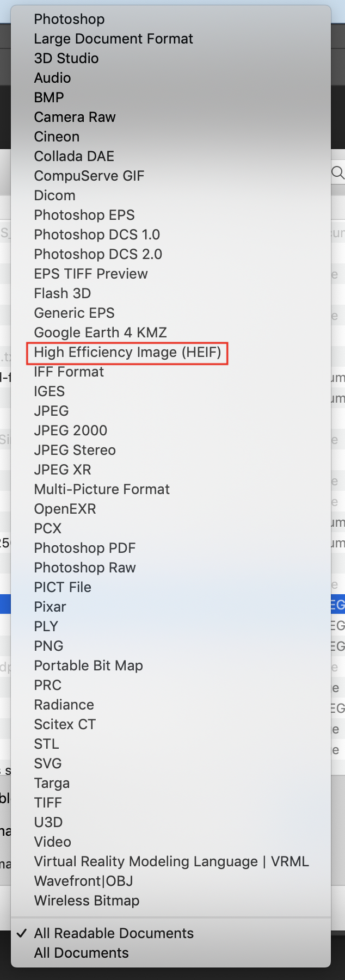Viewport: 345px width, 980px height.
Task: Click checked All Readable Documents option
Action: (113, 934)
